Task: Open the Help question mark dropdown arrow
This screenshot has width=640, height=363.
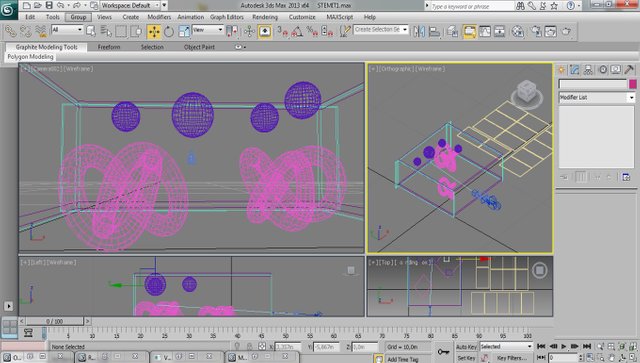Action: (579, 6)
